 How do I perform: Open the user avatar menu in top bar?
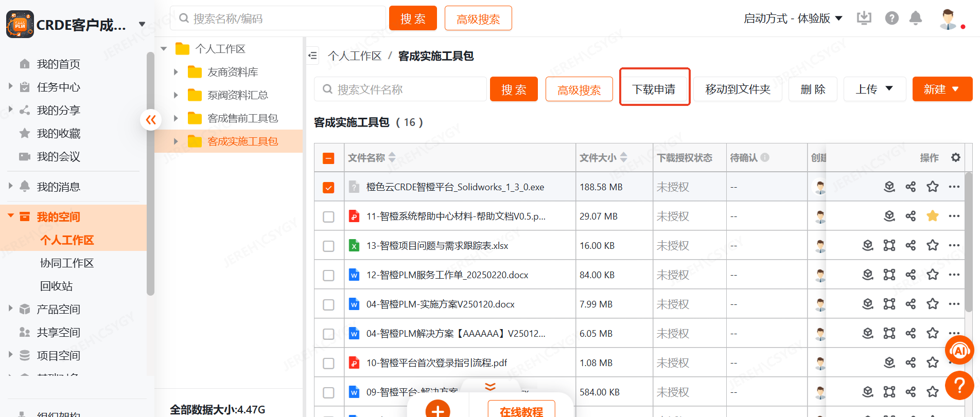pos(948,19)
